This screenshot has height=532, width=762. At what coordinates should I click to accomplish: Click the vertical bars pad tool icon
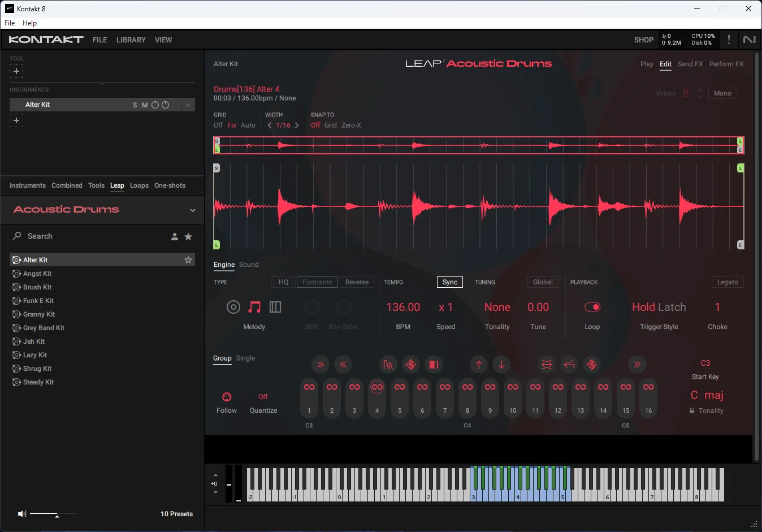click(434, 365)
